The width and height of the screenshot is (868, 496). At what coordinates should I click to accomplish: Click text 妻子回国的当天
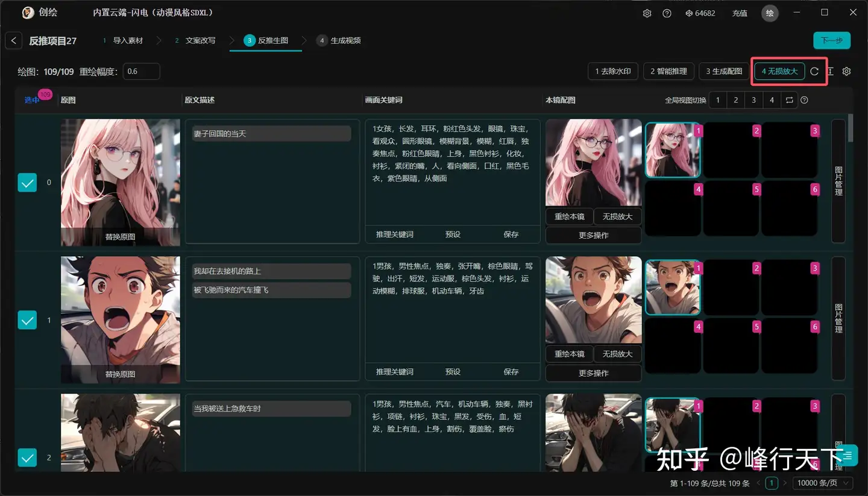[220, 134]
